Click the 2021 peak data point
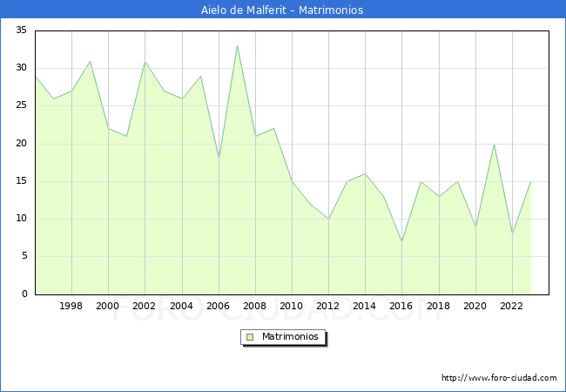This screenshot has width=566, height=392. click(494, 144)
